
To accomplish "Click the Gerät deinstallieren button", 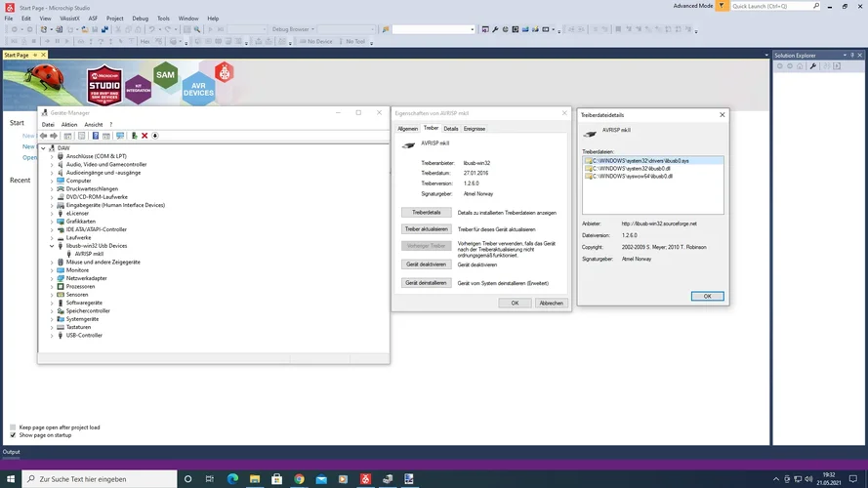I will coord(426,283).
